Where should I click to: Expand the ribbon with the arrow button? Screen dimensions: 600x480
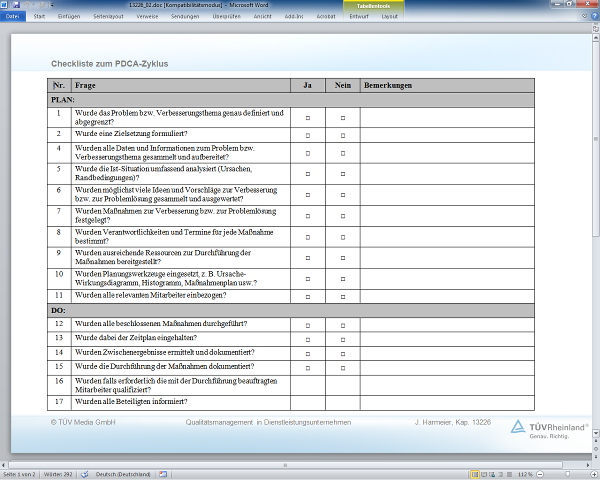point(583,17)
